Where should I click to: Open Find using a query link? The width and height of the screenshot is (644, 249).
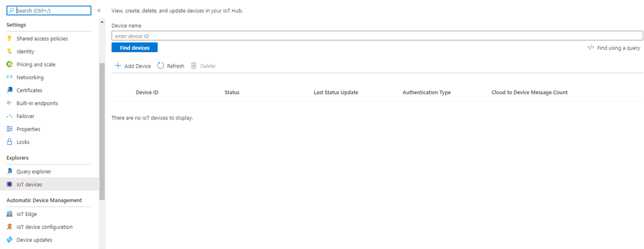point(614,48)
